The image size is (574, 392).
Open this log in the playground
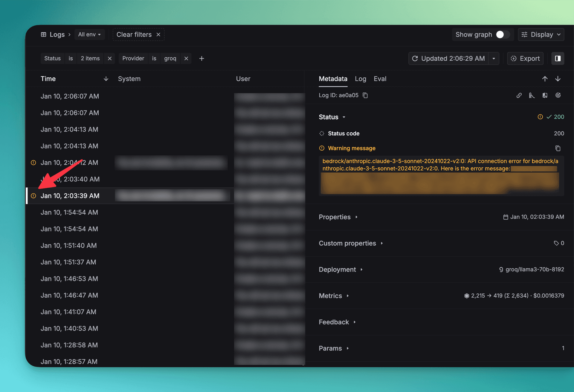(532, 95)
